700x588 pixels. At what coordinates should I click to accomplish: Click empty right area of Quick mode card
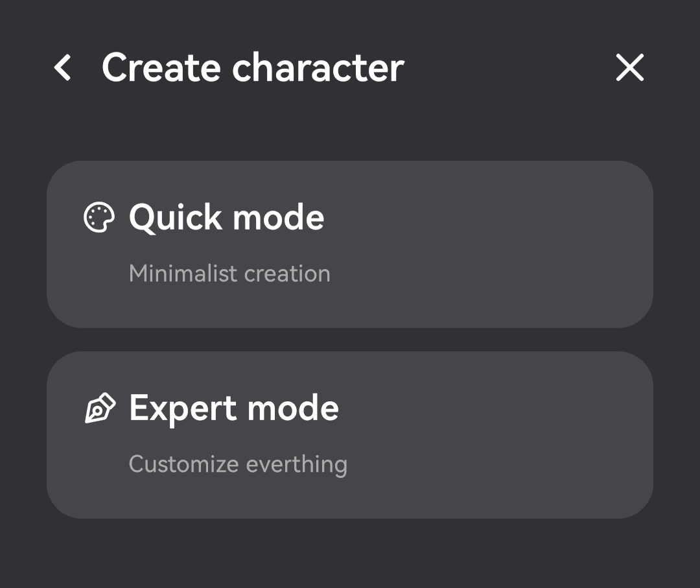pyautogui.click(x=519, y=244)
